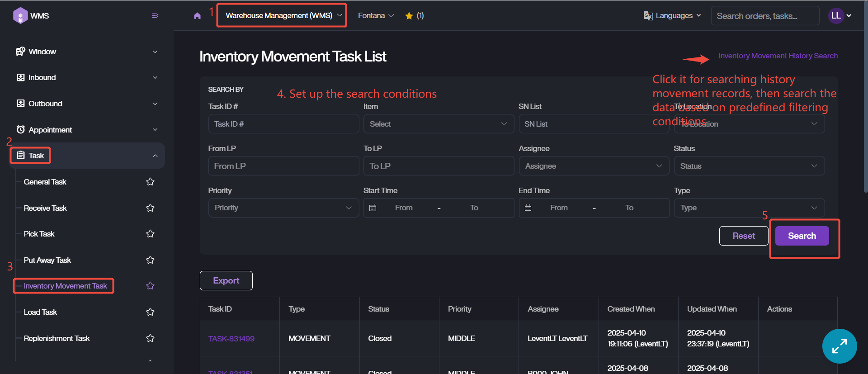Screen dimensions: 868x374
Task: Unfavorite Inventory Movement Task star
Action: pyautogui.click(x=151, y=286)
